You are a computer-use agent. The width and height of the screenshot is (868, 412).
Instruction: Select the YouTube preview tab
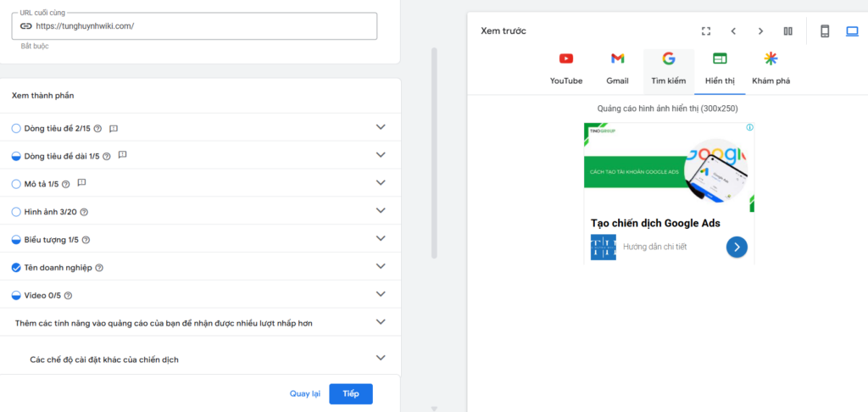coord(566,71)
